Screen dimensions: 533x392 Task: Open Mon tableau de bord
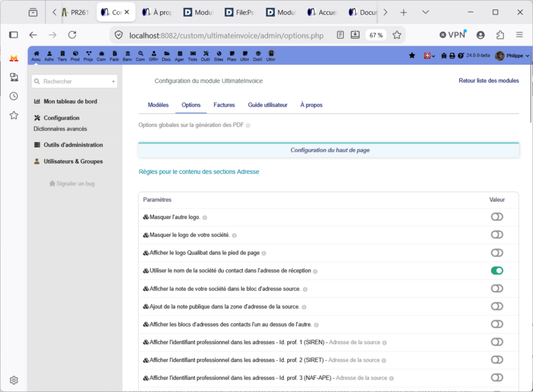[x=70, y=101]
